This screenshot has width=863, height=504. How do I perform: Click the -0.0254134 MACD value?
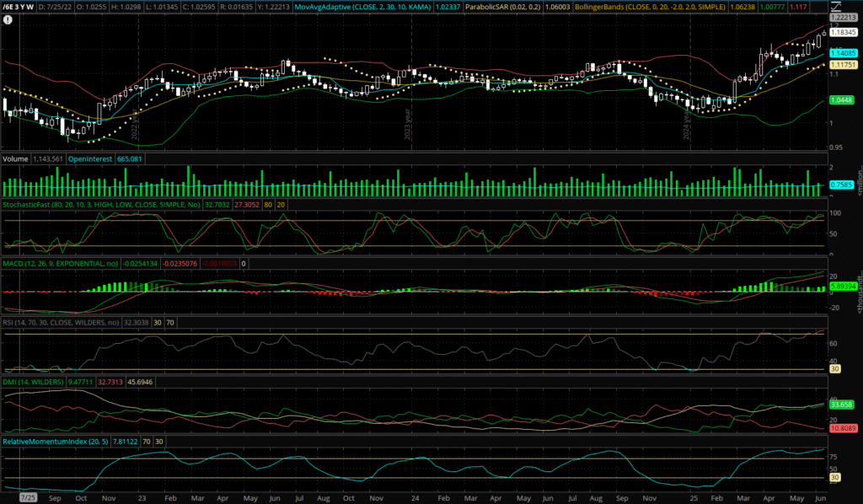(140, 264)
